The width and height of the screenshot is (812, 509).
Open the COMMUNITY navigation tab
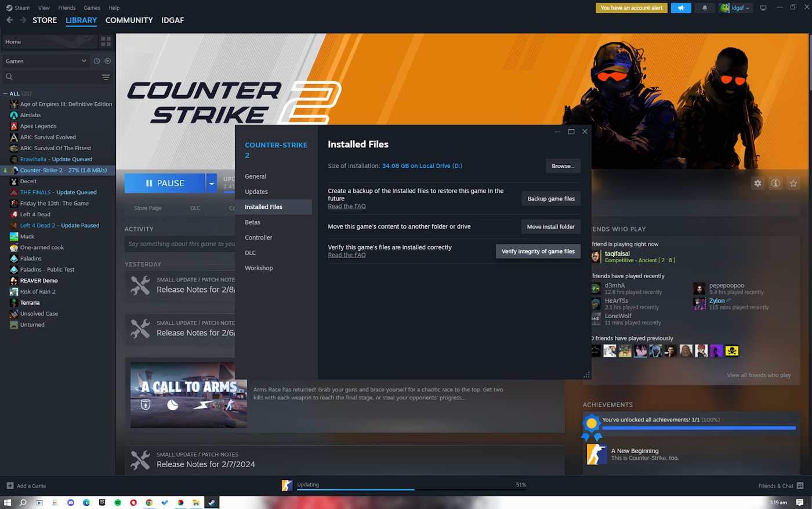(x=129, y=20)
